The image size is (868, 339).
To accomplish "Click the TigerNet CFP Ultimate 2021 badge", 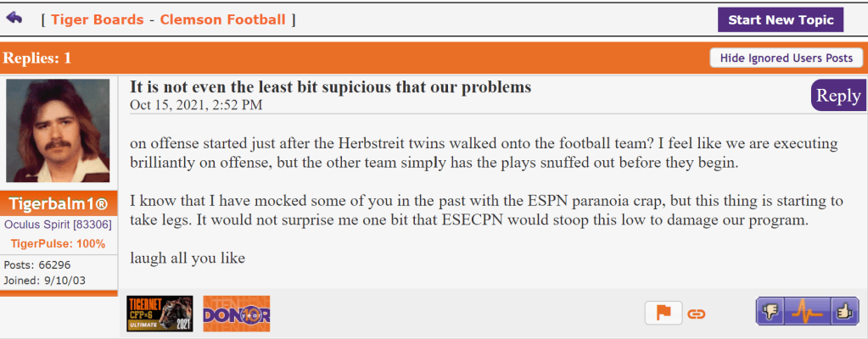I will (160, 314).
